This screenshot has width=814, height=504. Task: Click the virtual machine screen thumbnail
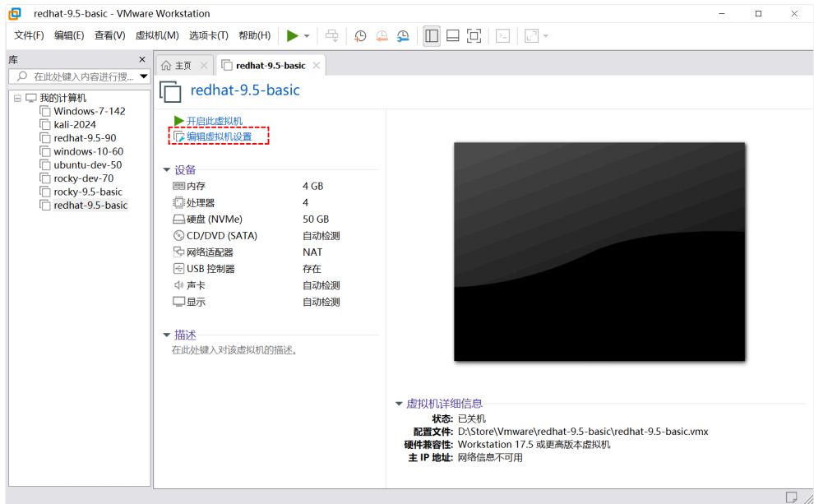599,252
